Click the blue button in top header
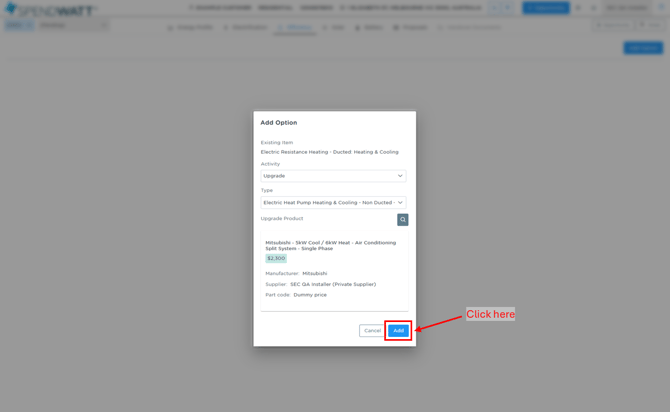 (546, 8)
